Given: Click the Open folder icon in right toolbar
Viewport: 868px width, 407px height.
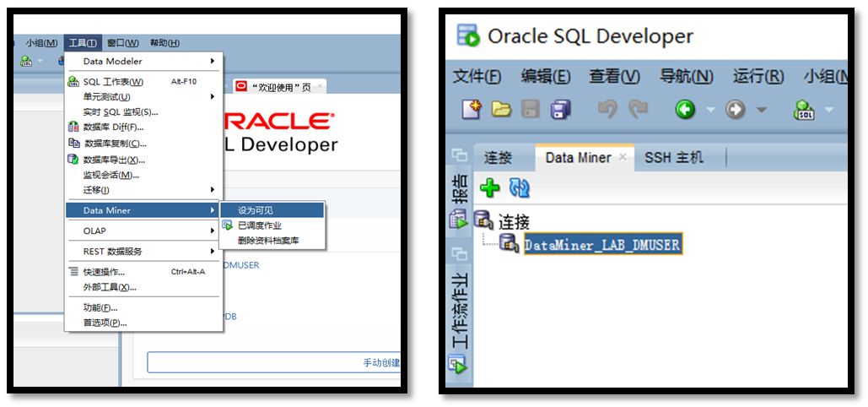Looking at the screenshot, I should click(x=502, y=109).
